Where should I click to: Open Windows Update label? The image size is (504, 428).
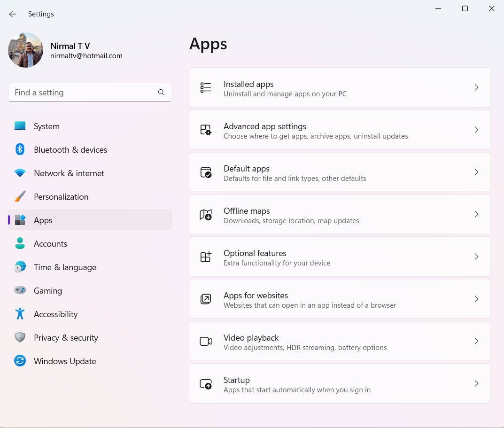(x=65, y=361)
